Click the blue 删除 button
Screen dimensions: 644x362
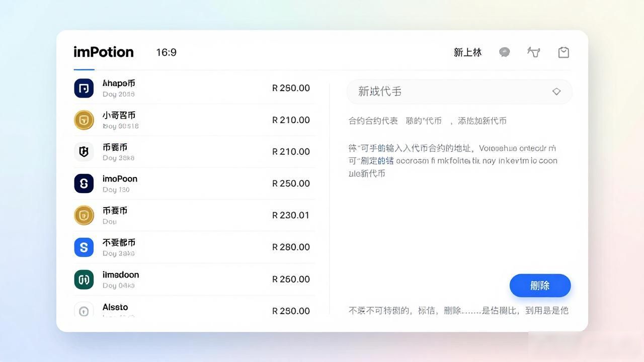tap(540, 286)
